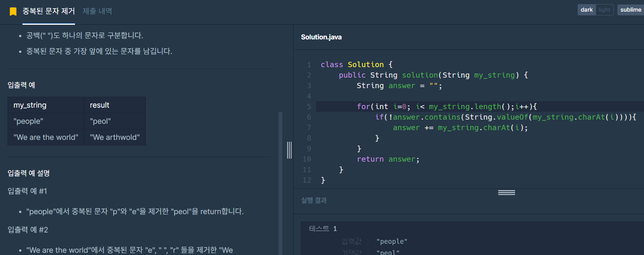Click the "We are the world" table cell

pyautogui.click(x=46, y=137)
